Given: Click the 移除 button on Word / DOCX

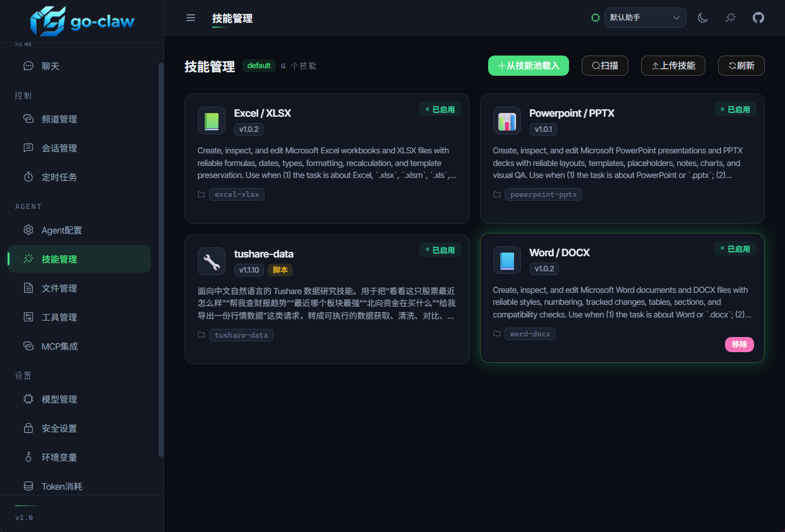Looking at the screenshot, I should point(740,345).
